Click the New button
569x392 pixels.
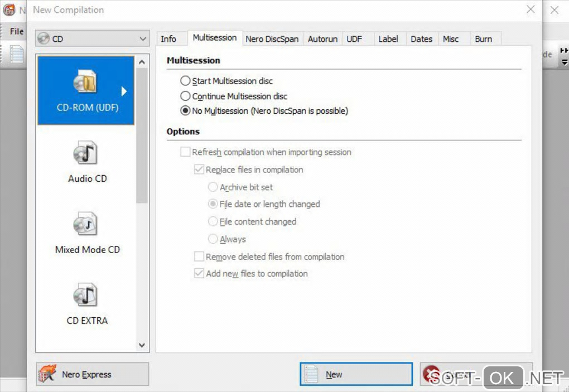(356, 374)
